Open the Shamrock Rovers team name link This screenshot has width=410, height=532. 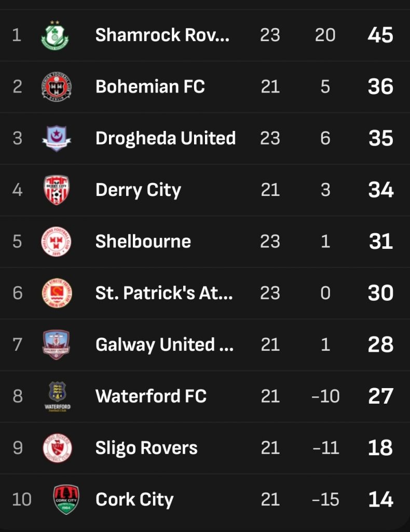[x=162, y=35]
